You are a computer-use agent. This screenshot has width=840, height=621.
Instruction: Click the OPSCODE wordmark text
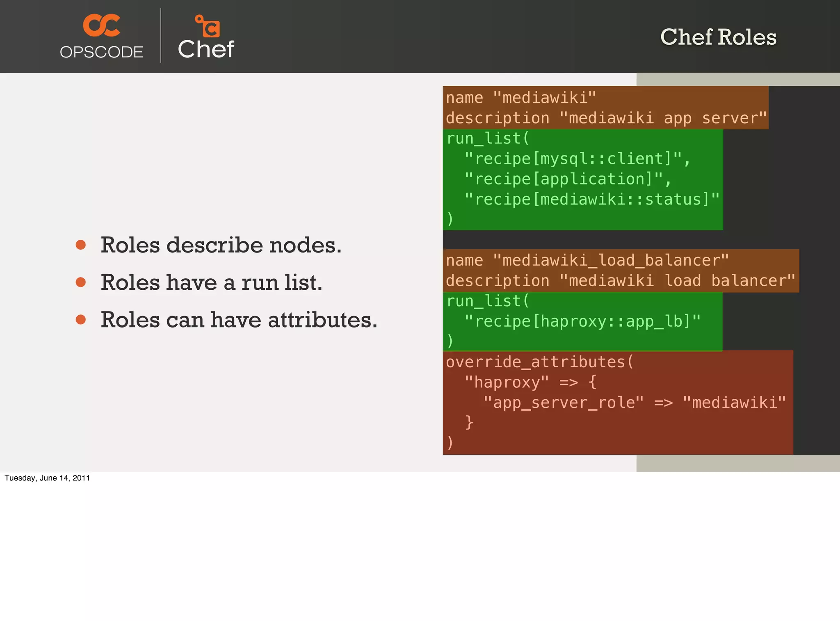coord(101,52)
